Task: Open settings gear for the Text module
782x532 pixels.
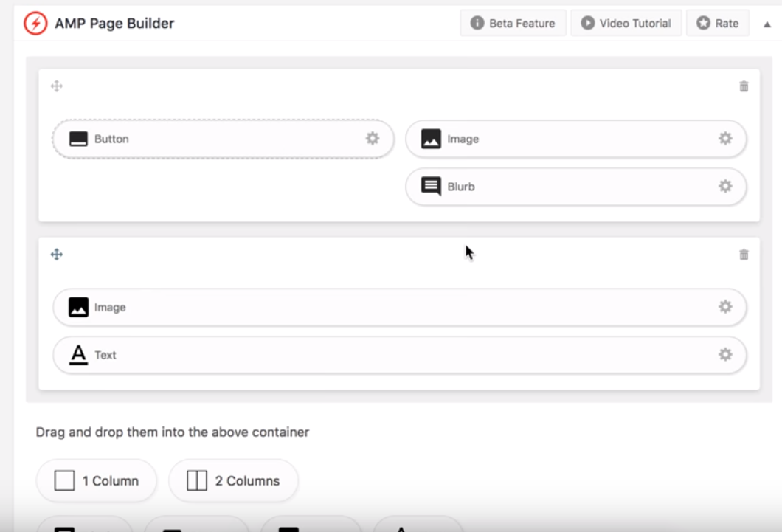Action: pyautogui.click(x=725, y=354)
